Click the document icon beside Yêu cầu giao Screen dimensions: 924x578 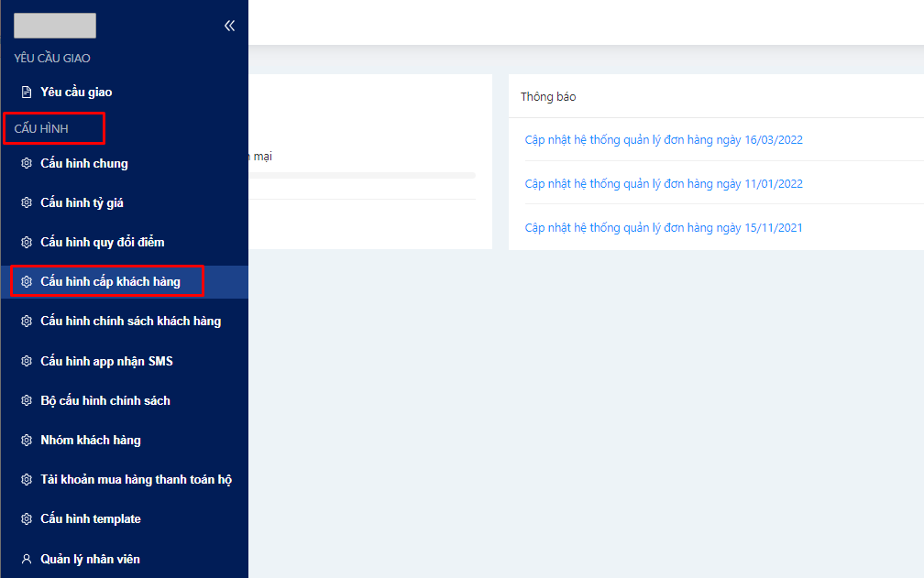tap(27, 93)
